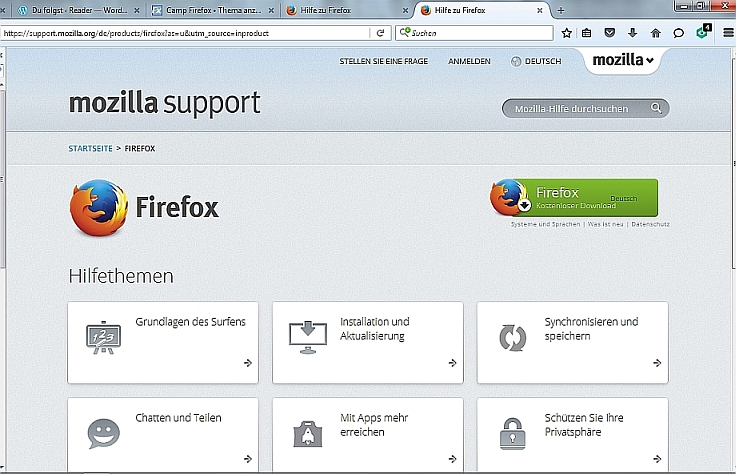Open Chatten und Teilen topic title
736x474 pixels.
pos(178,418)
